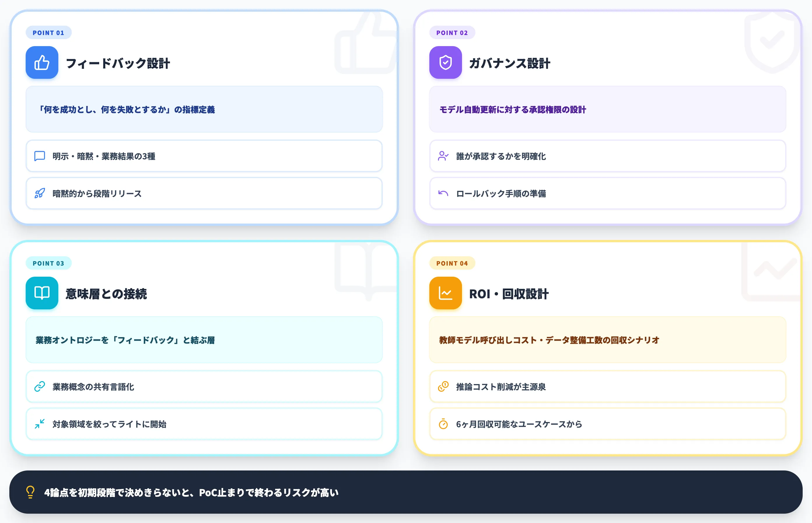Viewport: 812px width, 523px height.
Task: Select the POINT 04 badge
Action: [x=452, y=263]
